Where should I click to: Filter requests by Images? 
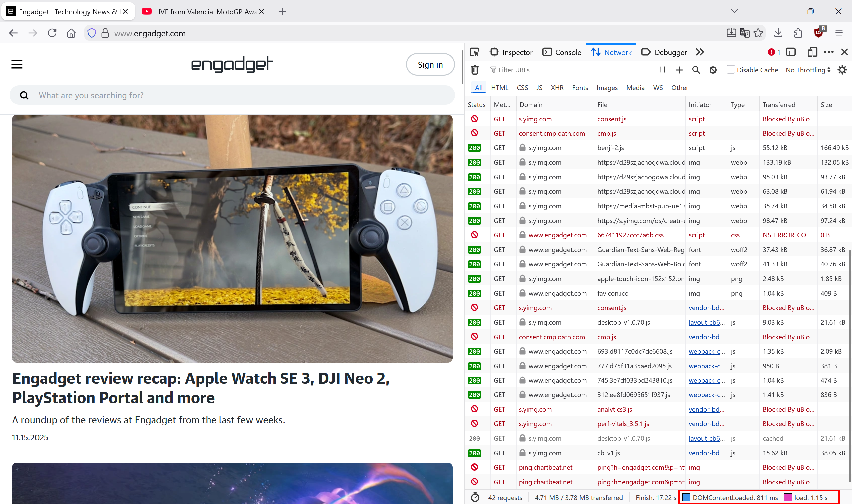point(607,88)
